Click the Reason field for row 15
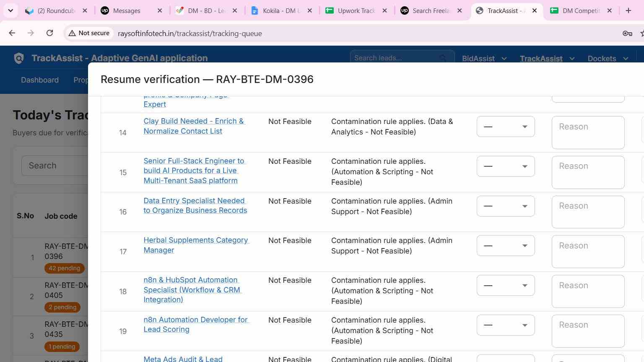 point(588,172)
